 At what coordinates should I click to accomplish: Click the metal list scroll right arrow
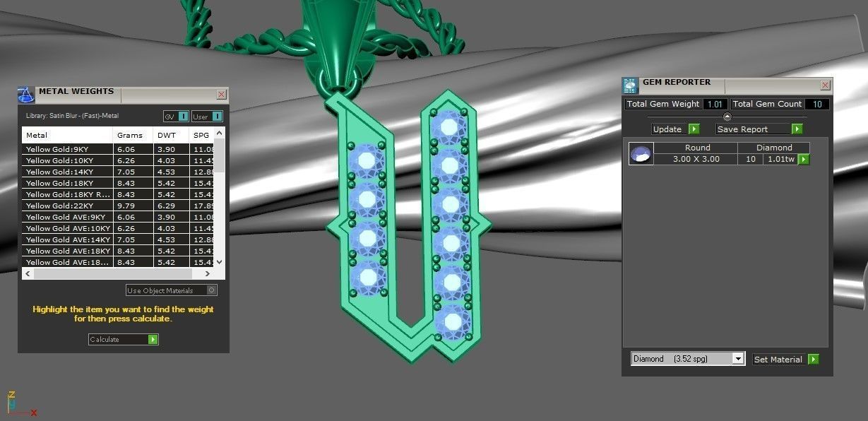208,273
